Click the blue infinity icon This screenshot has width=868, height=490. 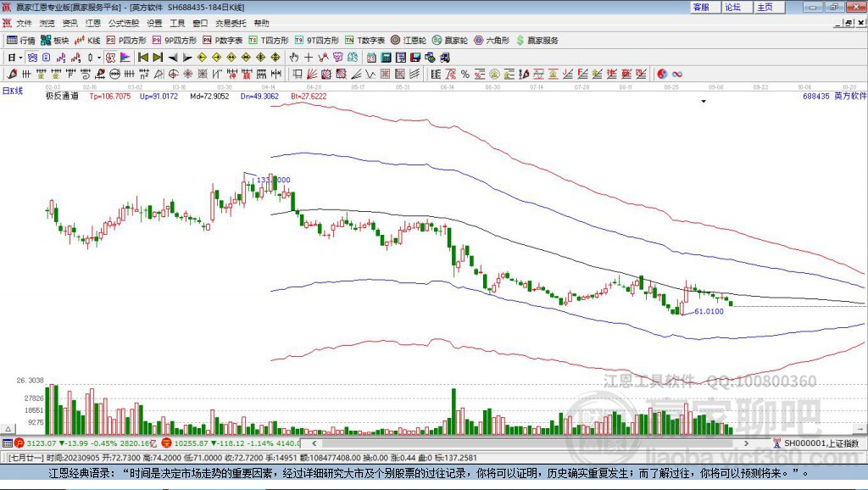677,74
